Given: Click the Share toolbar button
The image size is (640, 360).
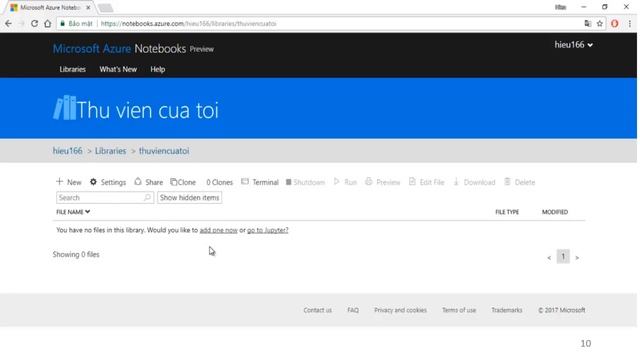Looking at the screenshot, I should point(149,182).
